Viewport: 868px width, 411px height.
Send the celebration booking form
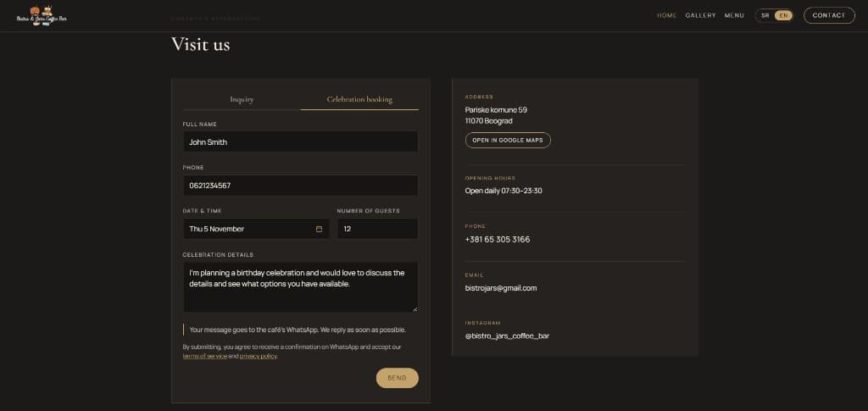(x=397, y=378)
